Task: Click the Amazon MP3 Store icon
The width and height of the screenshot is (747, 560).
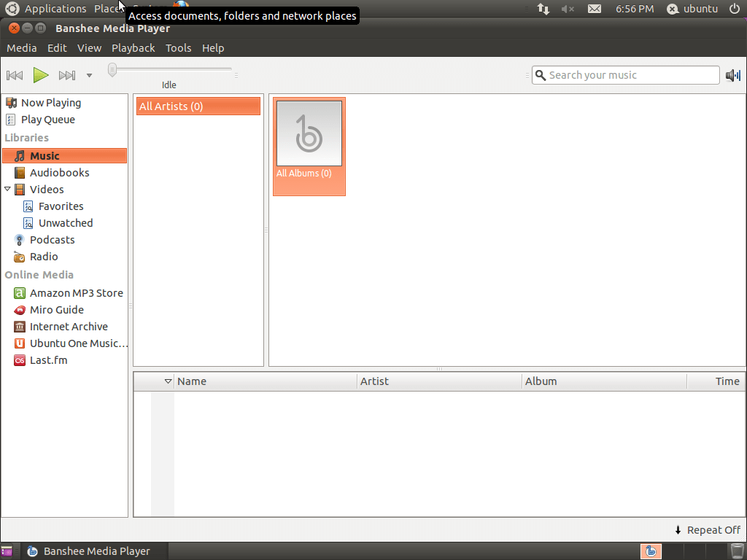Action: (20, 293)
